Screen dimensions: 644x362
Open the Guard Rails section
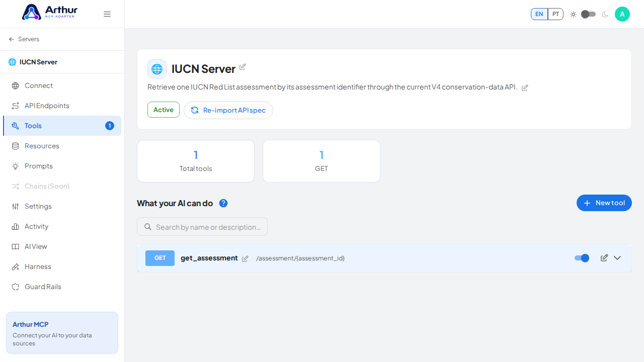pos(62,287)
